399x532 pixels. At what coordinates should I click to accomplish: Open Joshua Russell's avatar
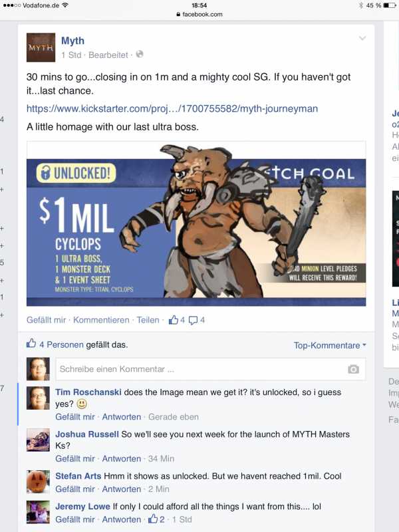point(38,440)
